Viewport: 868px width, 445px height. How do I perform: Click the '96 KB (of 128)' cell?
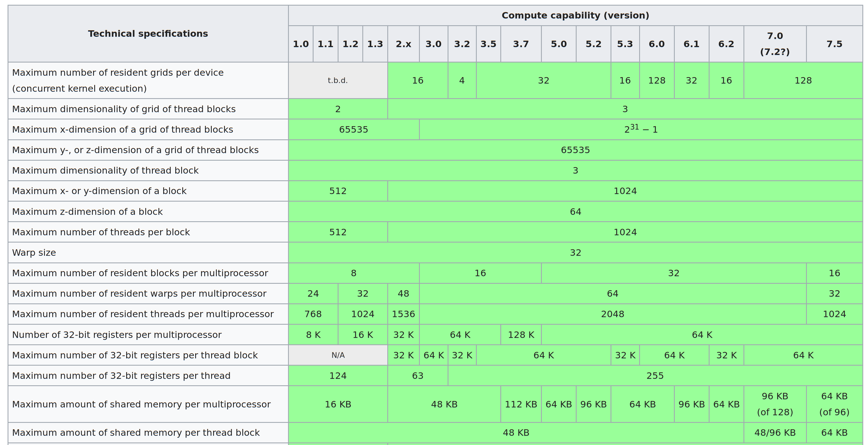(775, 404)
